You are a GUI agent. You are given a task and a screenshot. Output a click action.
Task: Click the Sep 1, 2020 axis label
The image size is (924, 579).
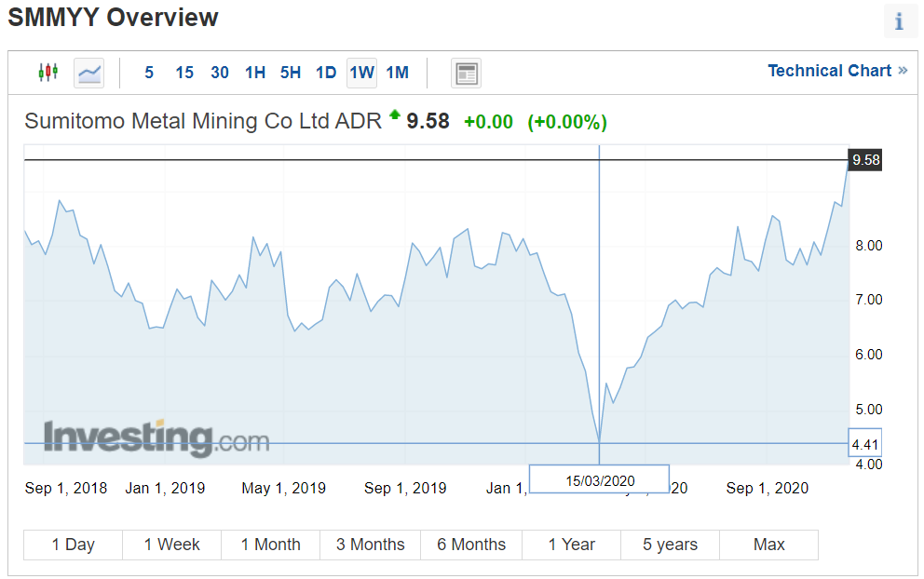click(768, 489)
